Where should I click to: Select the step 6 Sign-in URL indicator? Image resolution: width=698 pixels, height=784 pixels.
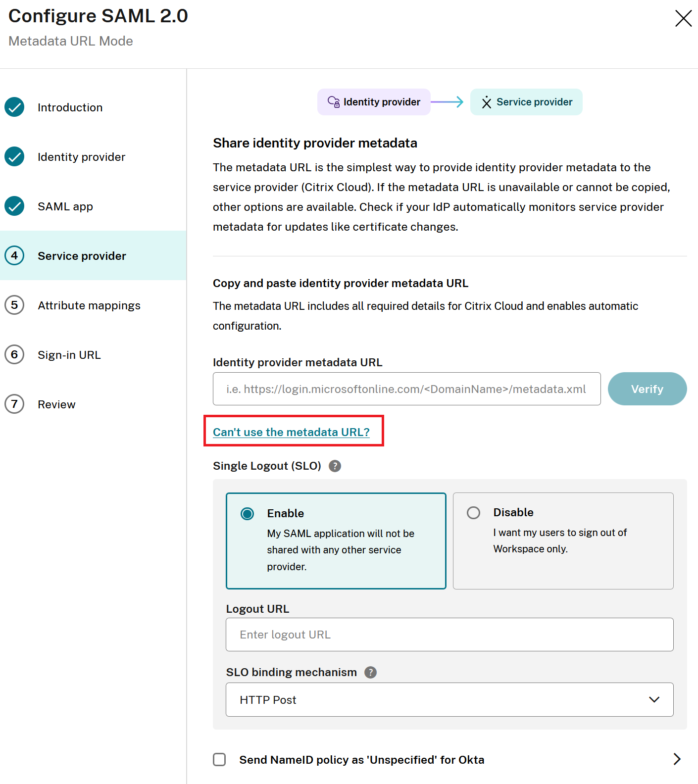[x=14, y=355]
